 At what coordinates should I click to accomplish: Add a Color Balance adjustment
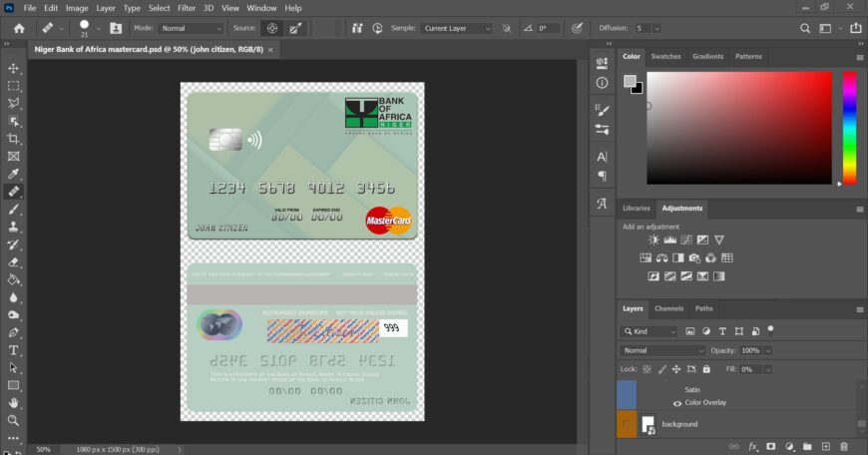coord(662,258)
